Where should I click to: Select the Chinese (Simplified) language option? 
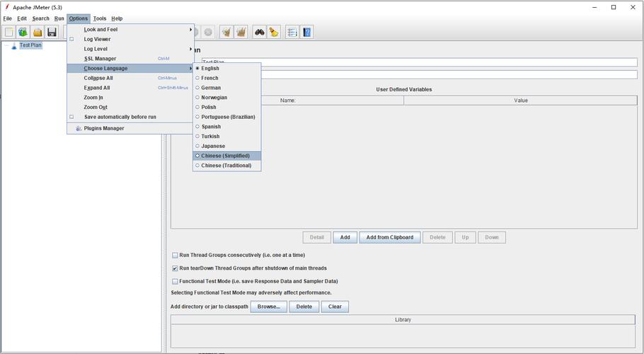[x=225, y=156]
